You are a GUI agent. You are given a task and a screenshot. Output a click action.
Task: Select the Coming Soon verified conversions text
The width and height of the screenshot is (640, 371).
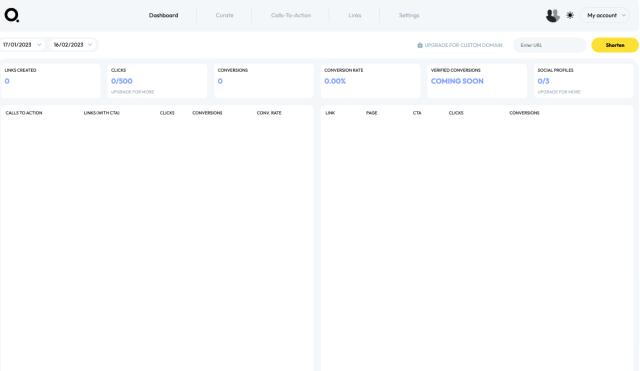click(x=457, y=81)
